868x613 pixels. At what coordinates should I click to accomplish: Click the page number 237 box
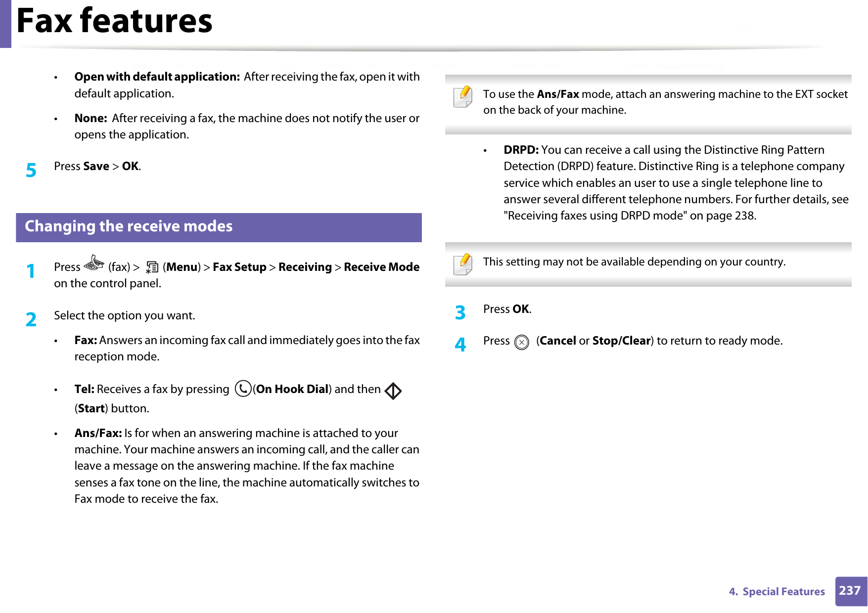(x=850, y=591)
